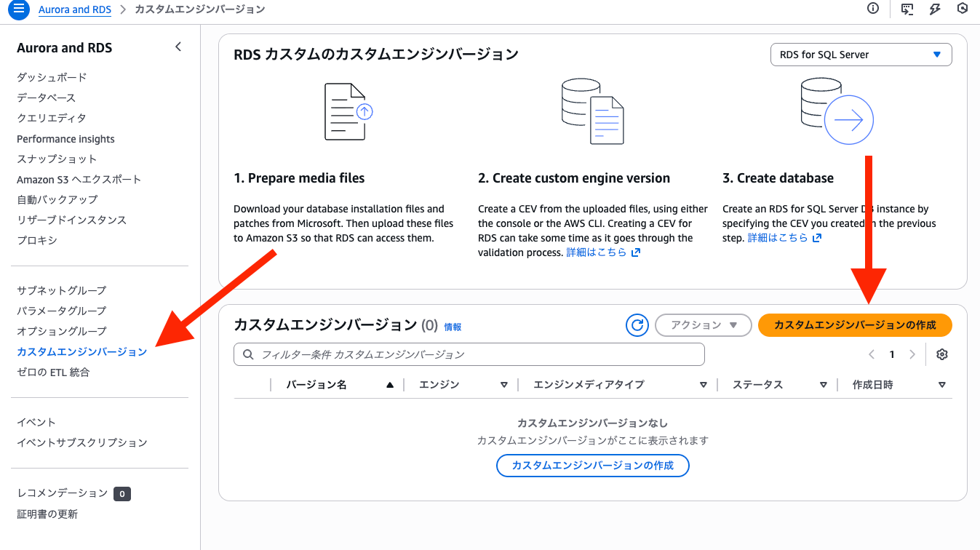The height and width of the screenshot is (550, 980).
Task: Sort by バージョン名 column arrow
Action: pos(390,385)
